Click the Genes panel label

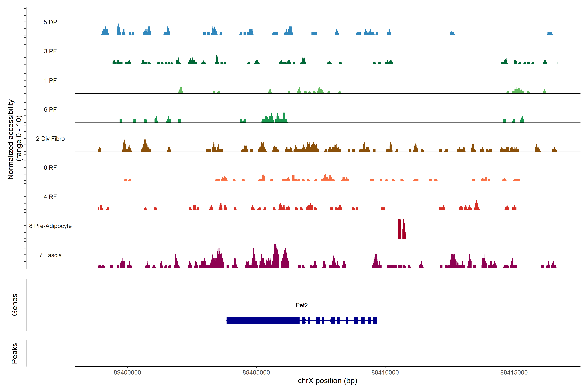point(15,305)
